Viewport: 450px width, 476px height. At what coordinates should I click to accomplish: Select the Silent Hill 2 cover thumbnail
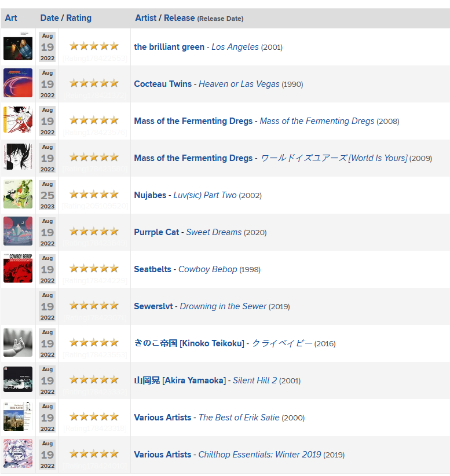[18, 379]
